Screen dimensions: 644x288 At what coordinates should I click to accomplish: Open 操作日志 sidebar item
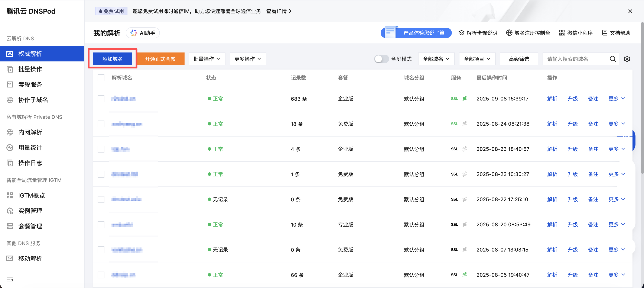point(30,163)
